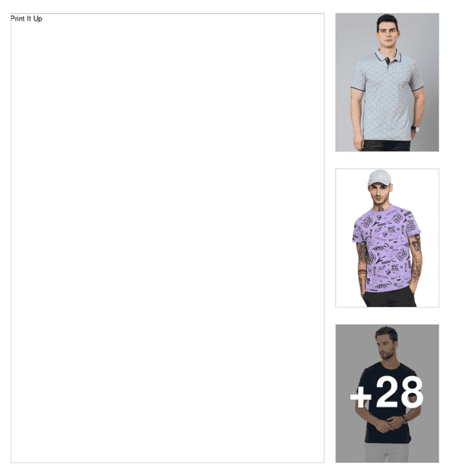Screen dimensions: 450x476
Task: Click the white cap on the purple shirt model
Action: 379,177
